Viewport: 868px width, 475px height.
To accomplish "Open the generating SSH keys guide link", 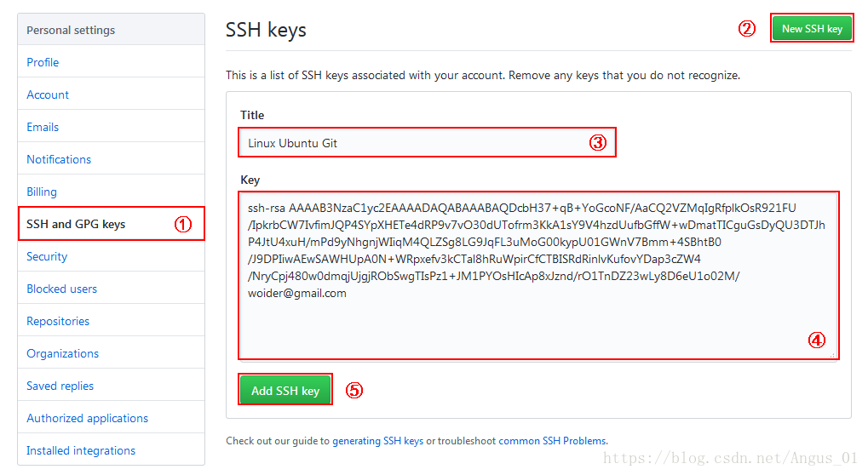I will (377, 441).
